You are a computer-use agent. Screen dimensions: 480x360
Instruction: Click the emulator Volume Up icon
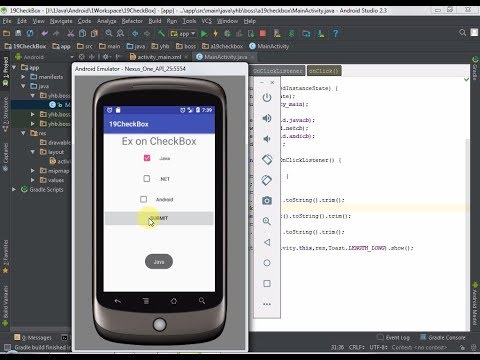(267, 118)
